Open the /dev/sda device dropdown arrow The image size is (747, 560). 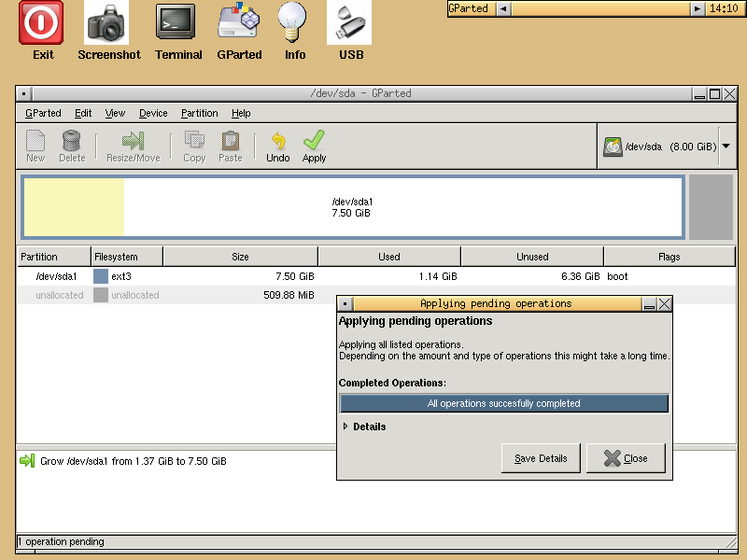[726, 147]
